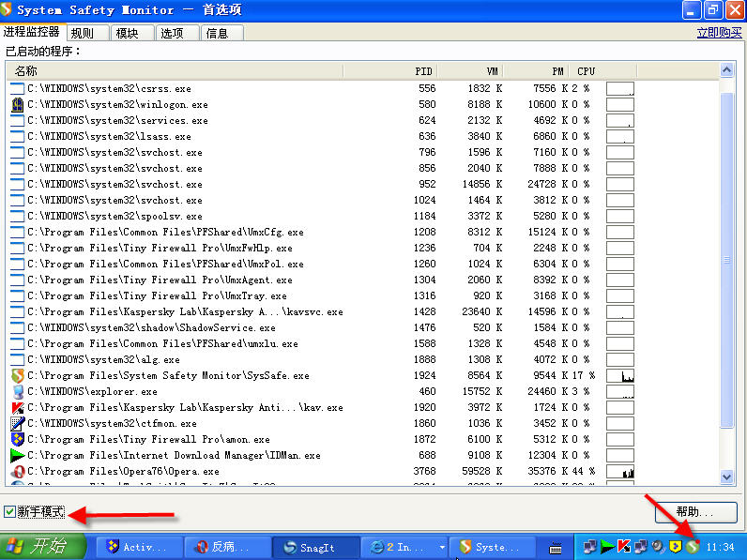Click the yellow Tiny Firewall tray icon
The width and height of the screenshot is (747, 560).
tap(676, 547)
